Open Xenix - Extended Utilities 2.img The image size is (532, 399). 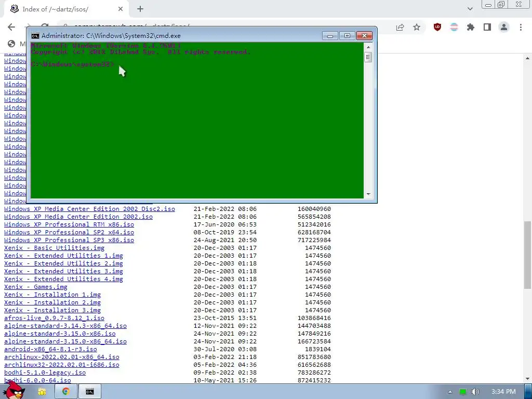[63, 263]
